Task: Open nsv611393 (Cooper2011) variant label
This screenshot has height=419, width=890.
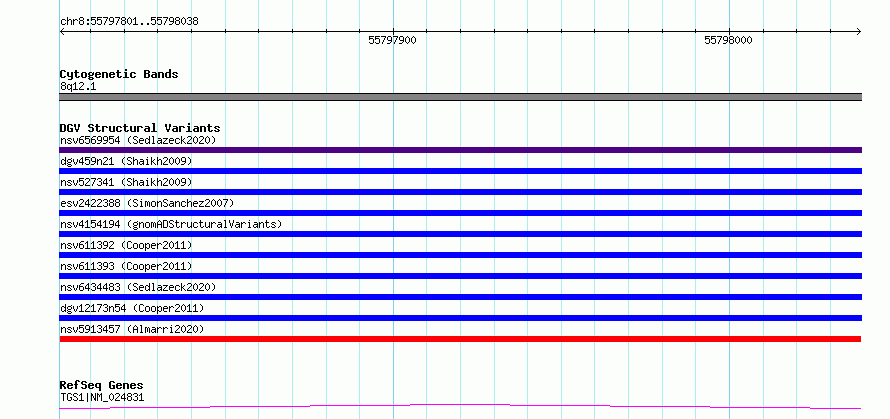Action: (126, 266)
